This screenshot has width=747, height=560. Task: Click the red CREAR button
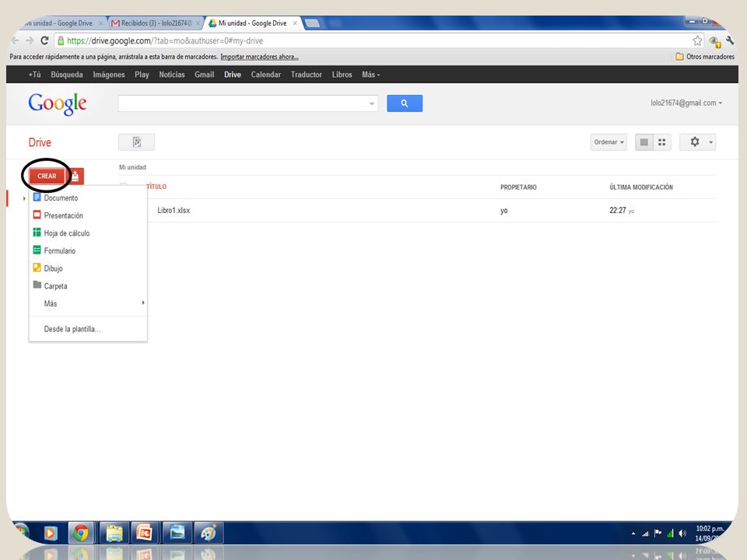click(47, 177)
